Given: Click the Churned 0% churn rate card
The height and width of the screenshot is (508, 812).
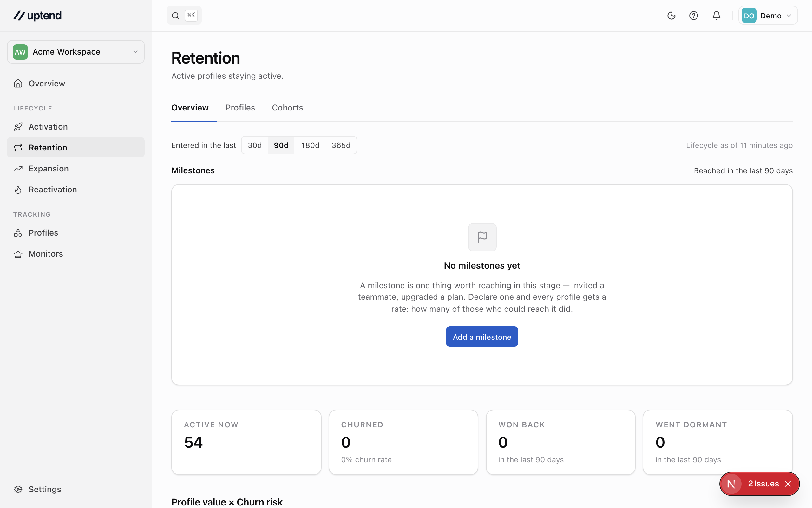Looking at the screenshot, I should 403,442.
